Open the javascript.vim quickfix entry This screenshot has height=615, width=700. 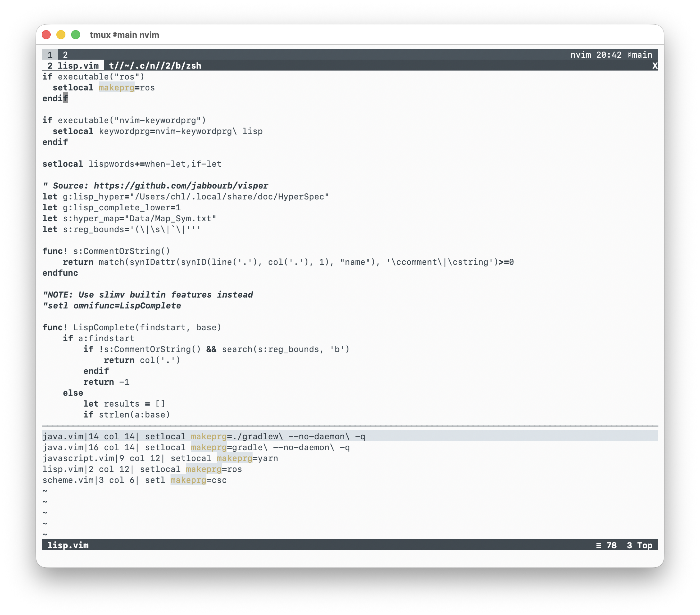pos(160,459)
